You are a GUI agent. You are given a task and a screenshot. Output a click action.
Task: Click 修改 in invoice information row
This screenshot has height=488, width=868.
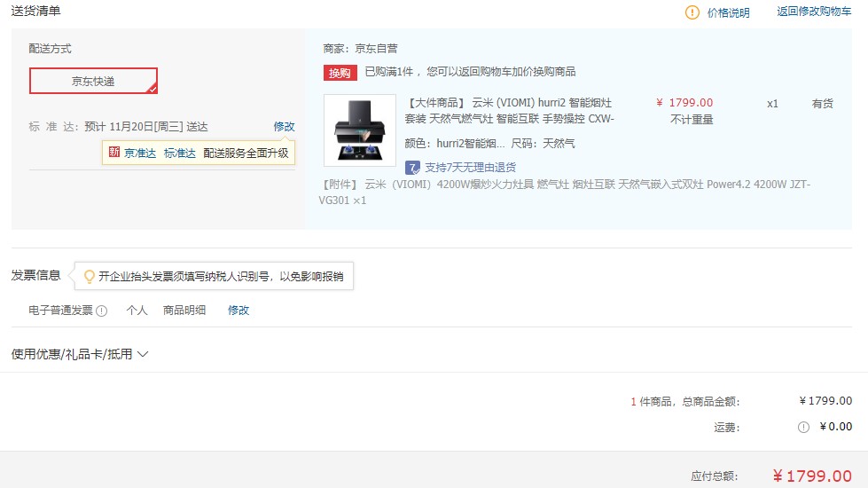tap(238, 311)
